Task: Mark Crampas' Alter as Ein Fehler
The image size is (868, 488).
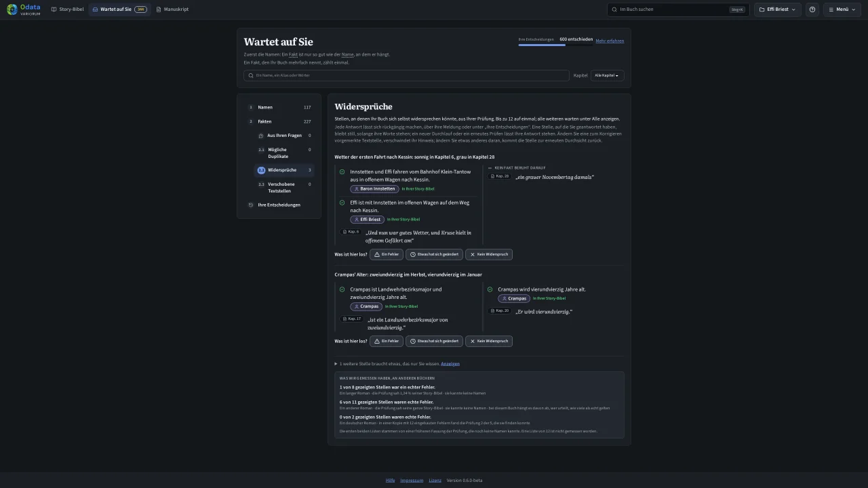Action: point(387,341)
